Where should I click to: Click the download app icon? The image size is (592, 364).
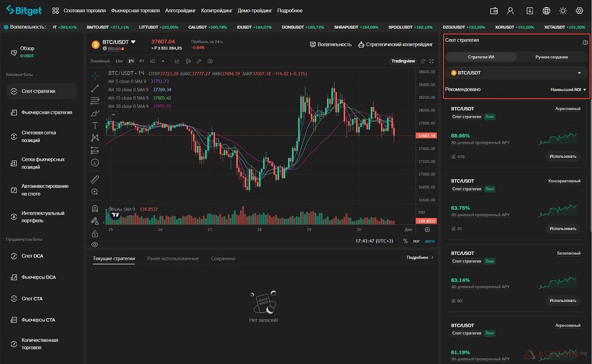click(530, 10)
